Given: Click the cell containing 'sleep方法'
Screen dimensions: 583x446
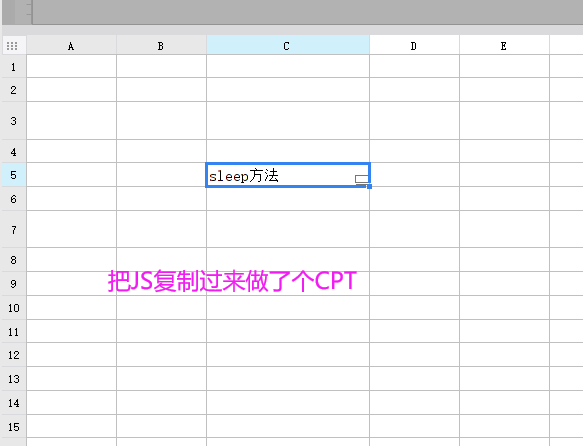Looking at the screenshot, I should click(x=288, y=175).
